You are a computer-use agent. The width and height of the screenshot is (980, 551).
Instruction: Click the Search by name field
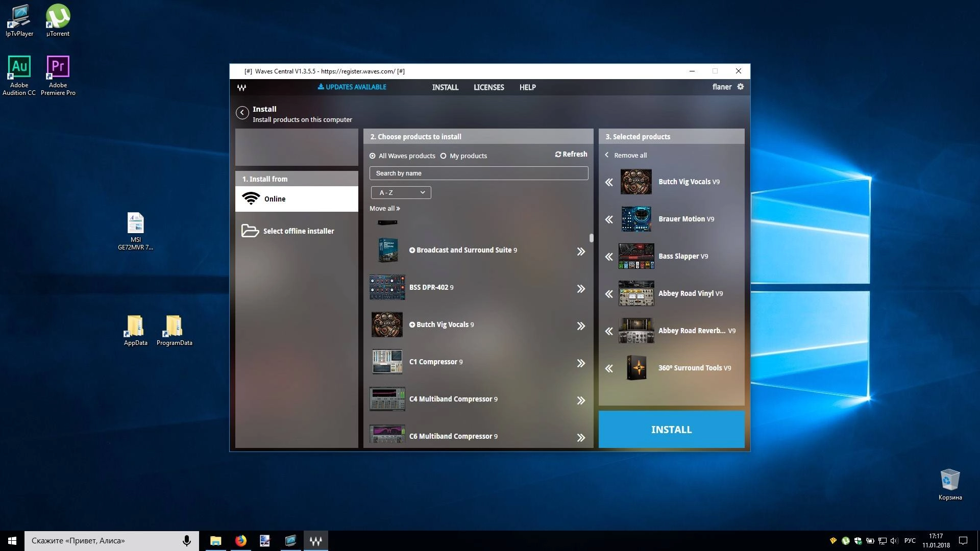[x=479, y=173]
